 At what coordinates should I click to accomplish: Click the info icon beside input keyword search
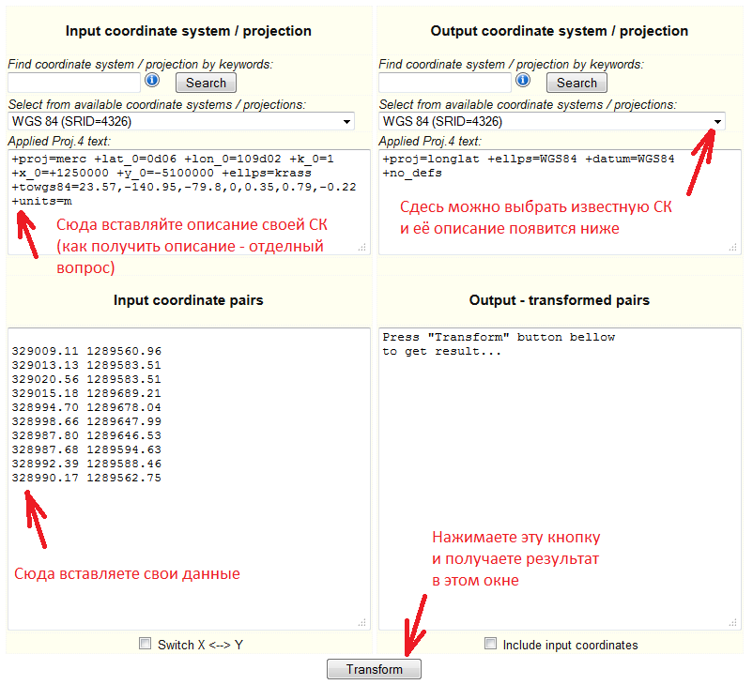(x=152, y=80)
